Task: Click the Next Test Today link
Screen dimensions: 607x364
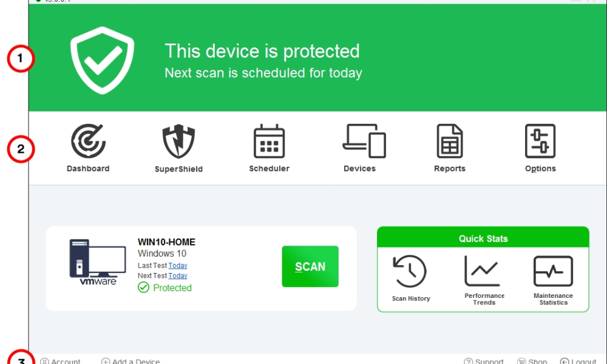Action: pos(178,275)
